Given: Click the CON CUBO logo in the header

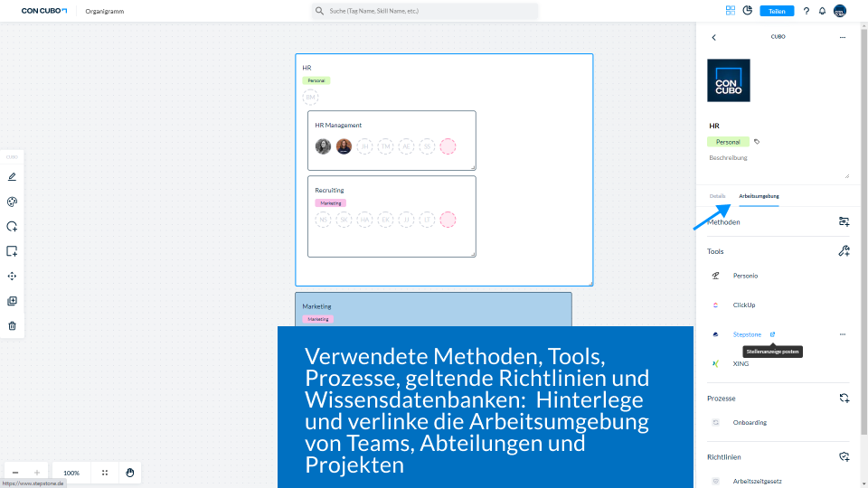Looking at the screenshot, I should [x=44, y=11].
